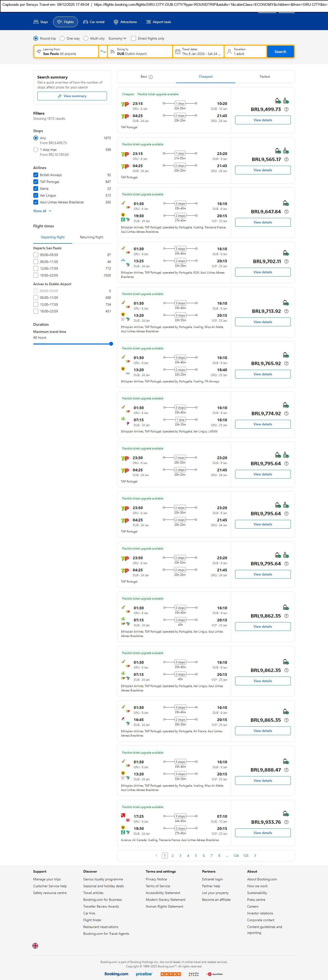Click the swap origin and destination arrows icon
The height and width of the screenshot is (980, 328).
click(103, 52)
